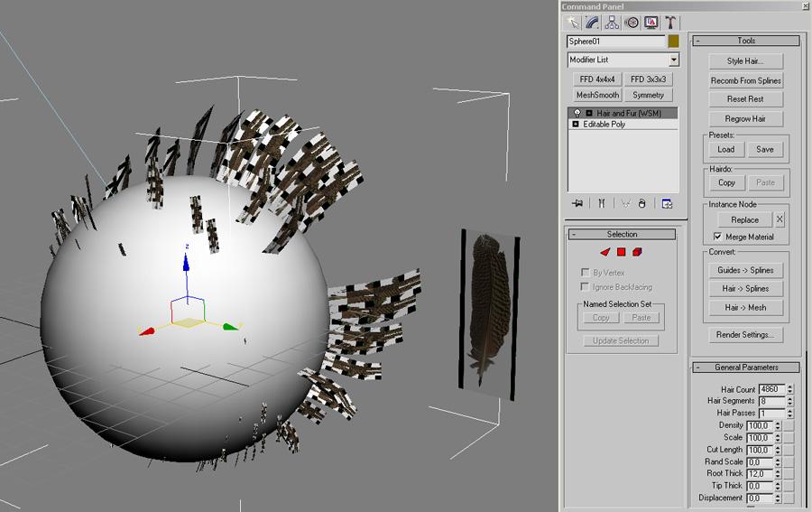Click Copy in the Hairdo group
Screen dimensions: 812x512
726,182
